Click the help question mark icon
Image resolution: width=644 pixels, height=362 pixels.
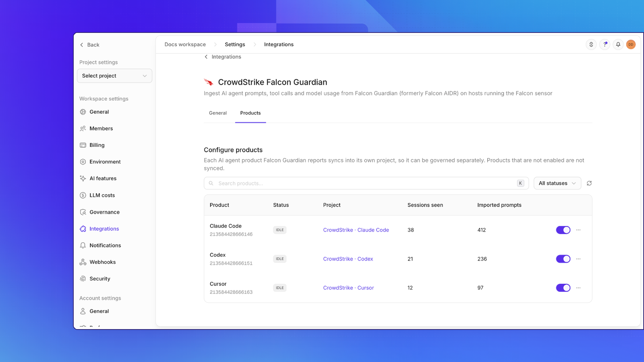tap(605, 44)
